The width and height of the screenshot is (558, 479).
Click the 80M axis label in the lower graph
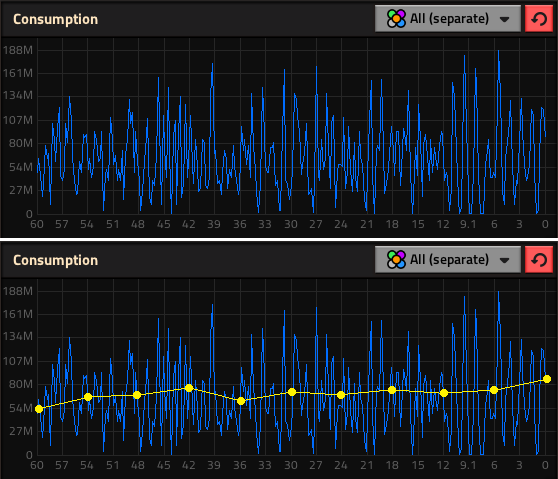(21, 384)
